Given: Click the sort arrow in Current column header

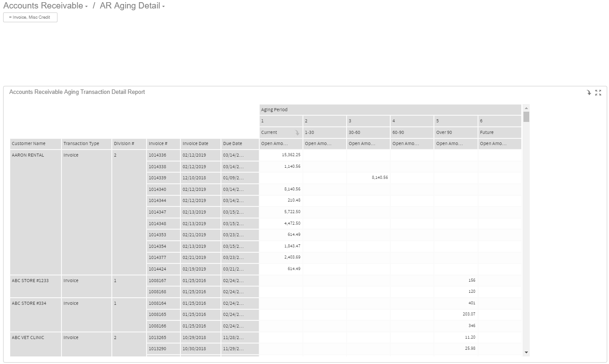Looking at the screenshot, I should 297,133.
